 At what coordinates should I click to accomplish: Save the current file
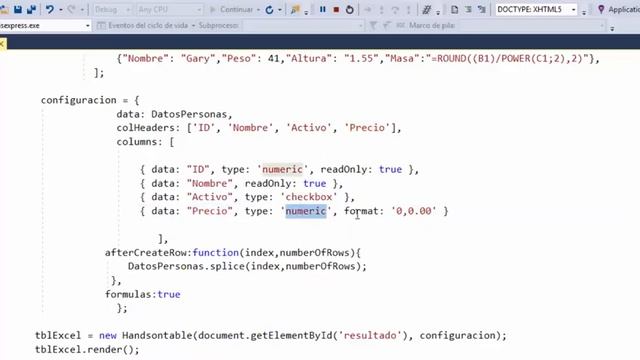[18, 9]
